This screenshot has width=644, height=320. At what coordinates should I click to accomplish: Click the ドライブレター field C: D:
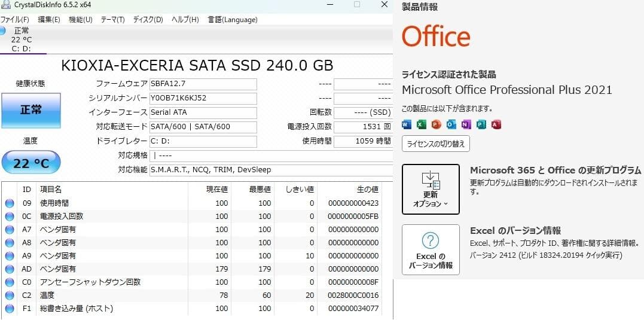click(203, 141)
